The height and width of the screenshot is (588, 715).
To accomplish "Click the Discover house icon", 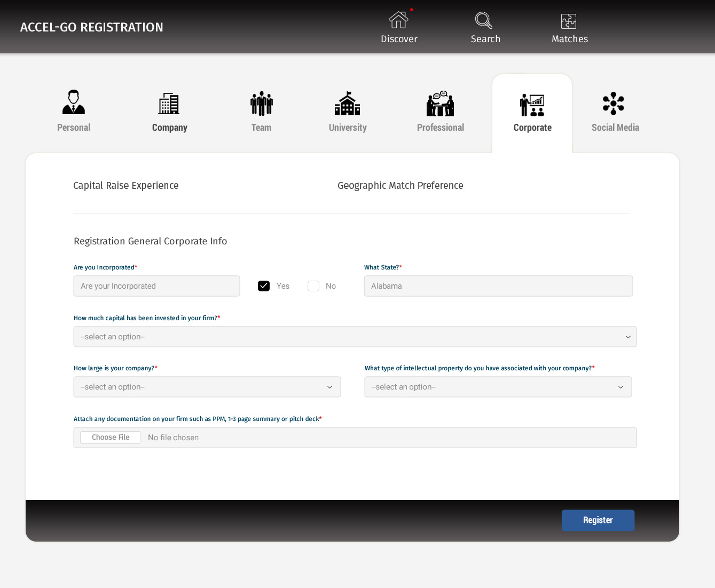I will (398, 20).
